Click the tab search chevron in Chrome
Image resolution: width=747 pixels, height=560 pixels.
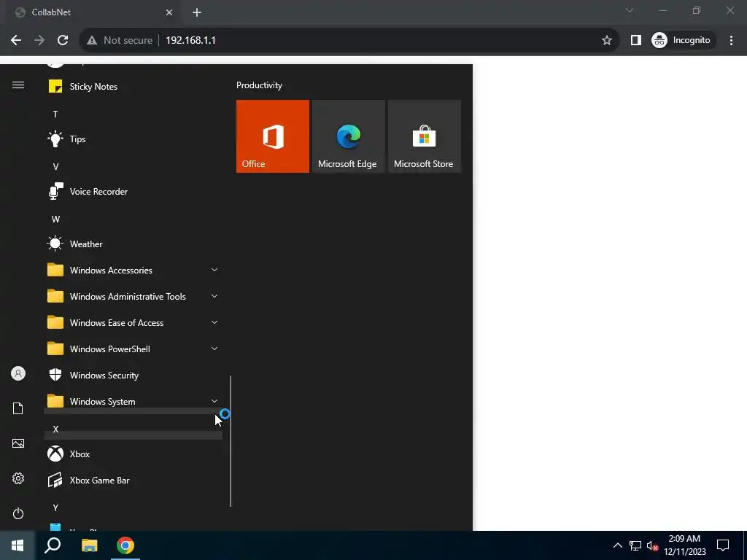coord(630,10)
